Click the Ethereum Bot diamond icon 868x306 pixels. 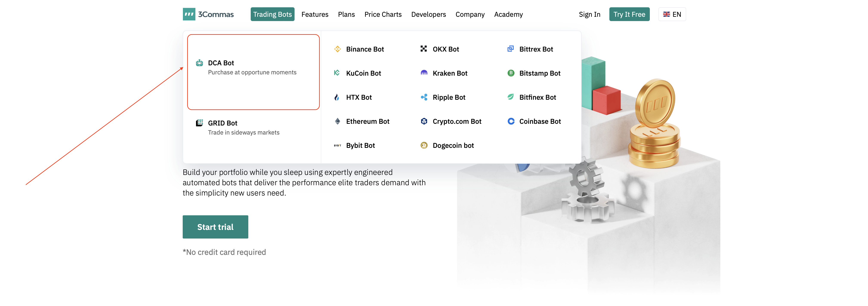337,121
